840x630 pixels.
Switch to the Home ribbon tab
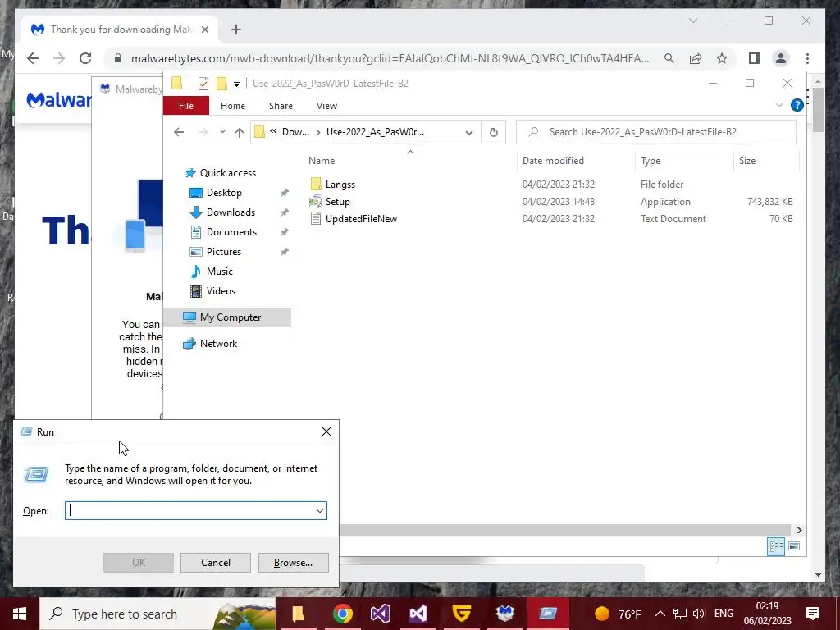click(232, 106)
